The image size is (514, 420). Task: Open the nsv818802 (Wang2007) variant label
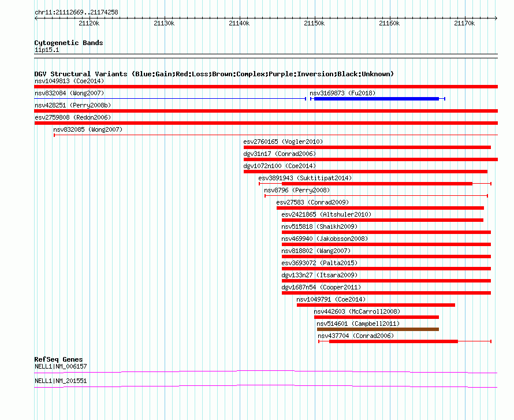[316, 251]
